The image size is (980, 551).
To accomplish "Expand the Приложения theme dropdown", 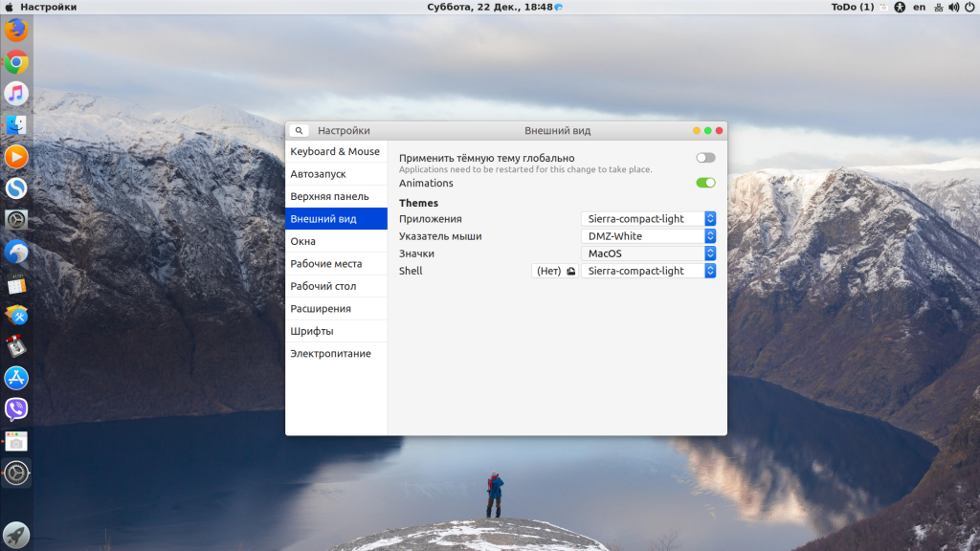I will click(x=648, y=219).
